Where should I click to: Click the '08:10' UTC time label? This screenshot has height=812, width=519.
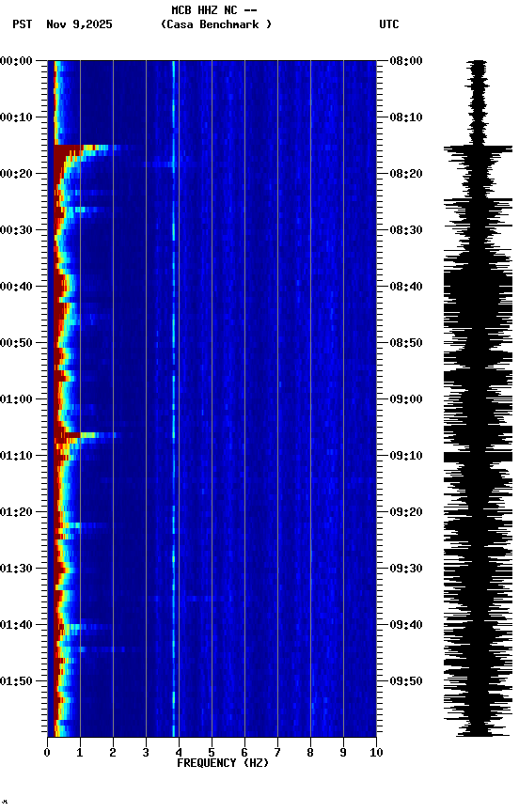pyautogui.click(x=406, y=117)
